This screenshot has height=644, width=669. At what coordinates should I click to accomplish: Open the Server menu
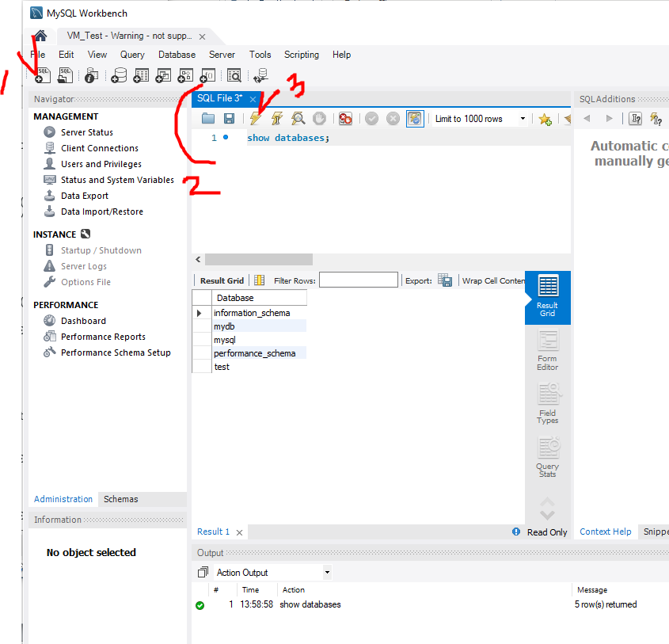tap(222, 55)
